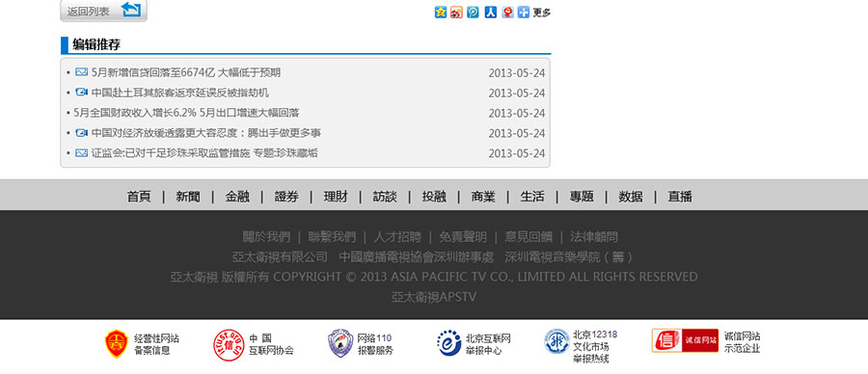The image size is (868, 374).
Task: Click the 人才招聘 footer link
Action: (397, 237)
